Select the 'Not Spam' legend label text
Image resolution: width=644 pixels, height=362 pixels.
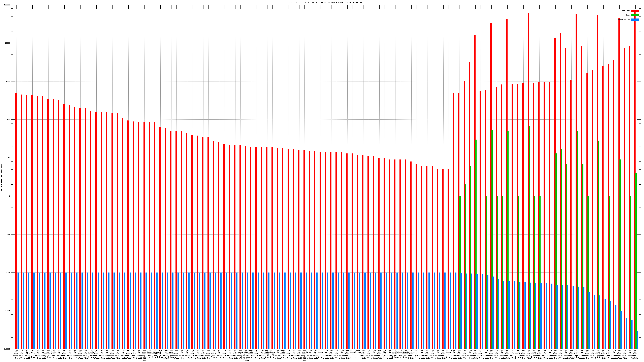pyautogui.click(x=626, y=11)
